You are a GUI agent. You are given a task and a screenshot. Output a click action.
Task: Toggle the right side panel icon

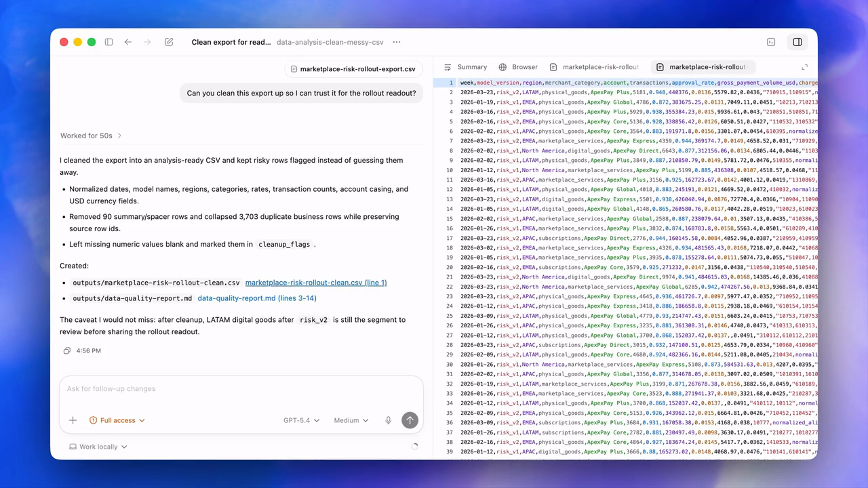coord(797,42)
